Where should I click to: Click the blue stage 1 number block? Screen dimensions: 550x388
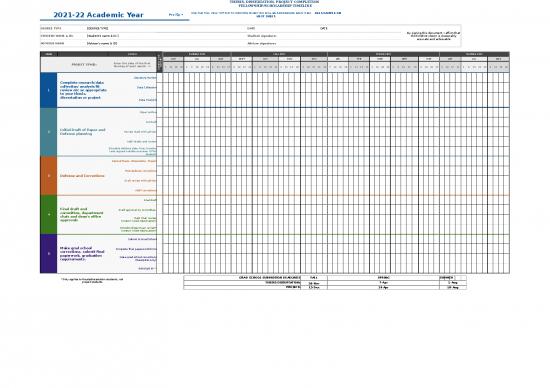point(48,90)
